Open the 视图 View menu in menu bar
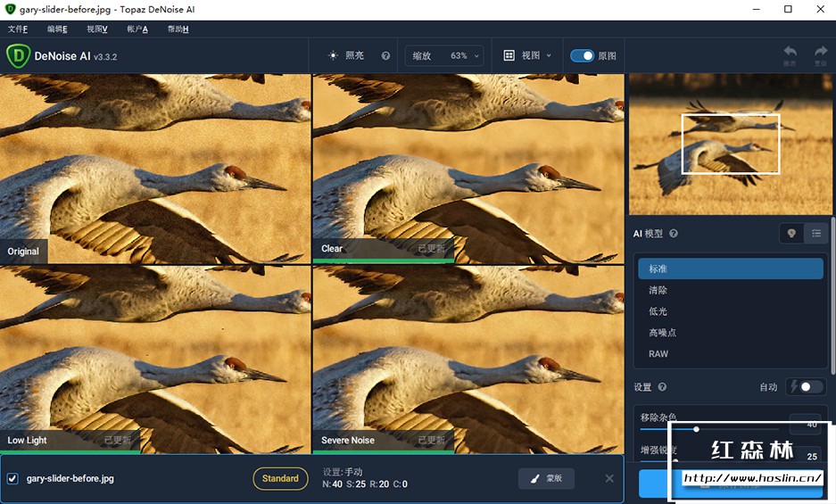836x504 pixels. (97, 29)
